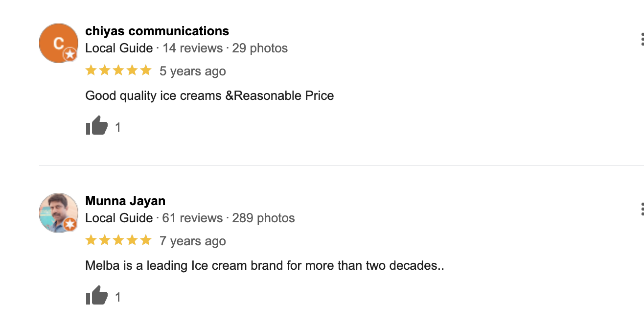Click the Local Guide badge on Munna Jayan's photo
The width and height of the screenshot is (644, 329).
click(70, 225)
